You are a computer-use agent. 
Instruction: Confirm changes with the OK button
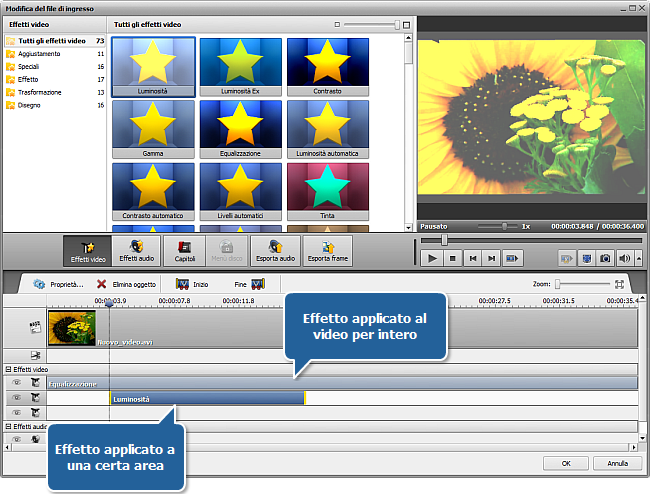(567, 464)
